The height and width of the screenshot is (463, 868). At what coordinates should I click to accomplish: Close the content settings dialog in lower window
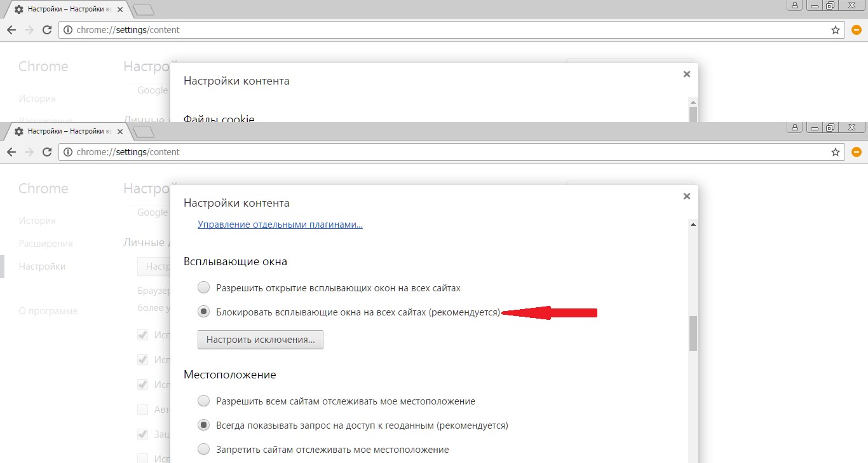(686, 197)
